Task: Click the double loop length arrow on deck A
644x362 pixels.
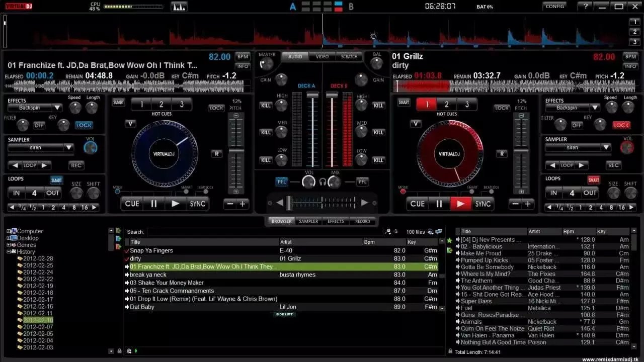Action: point(94,207)
